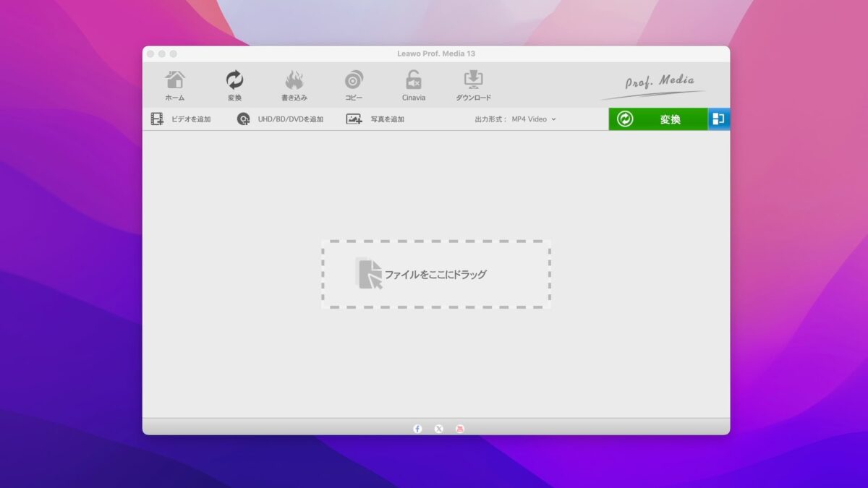Minimize the Leawo Prof. Media window
This screenshot has height=488, width=868.
click(x=162, y=54)
